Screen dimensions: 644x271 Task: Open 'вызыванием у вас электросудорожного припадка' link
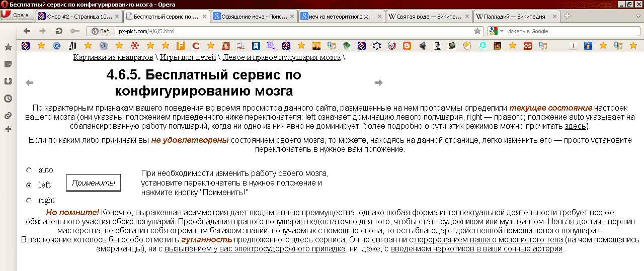point(255,248)
